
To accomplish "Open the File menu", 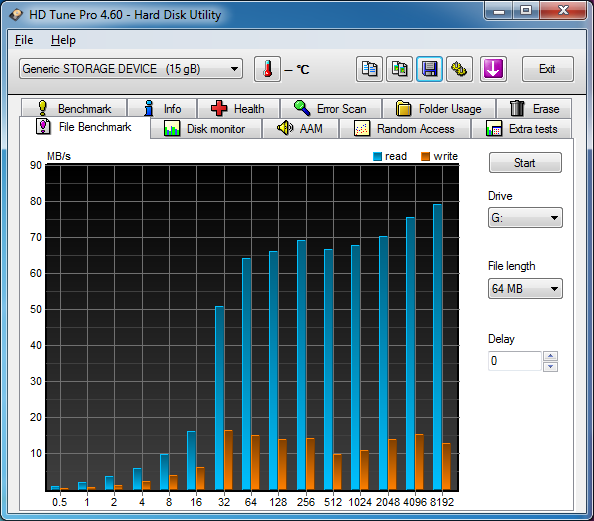I will (24, 40).
